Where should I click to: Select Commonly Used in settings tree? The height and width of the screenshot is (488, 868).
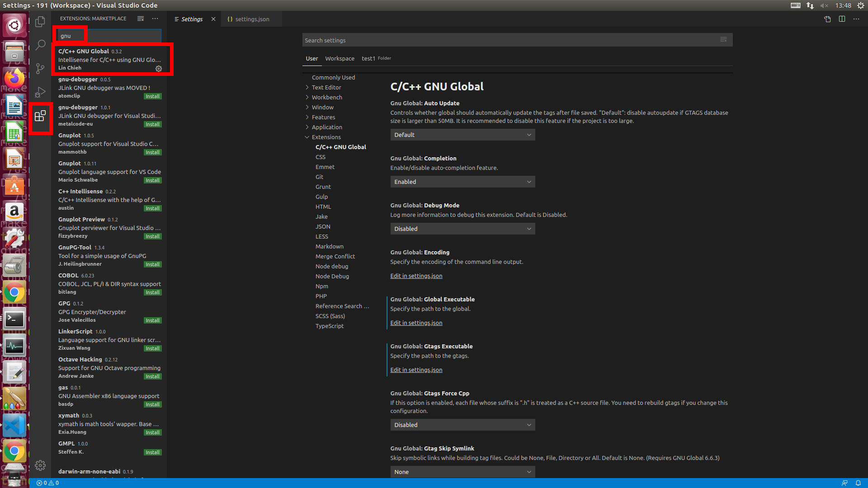point(333,77)
